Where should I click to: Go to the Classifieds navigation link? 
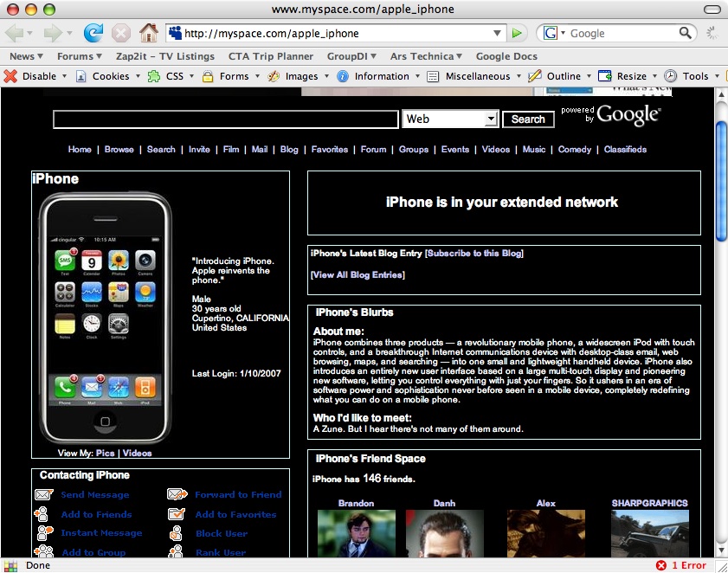click(x=625, y=149)
